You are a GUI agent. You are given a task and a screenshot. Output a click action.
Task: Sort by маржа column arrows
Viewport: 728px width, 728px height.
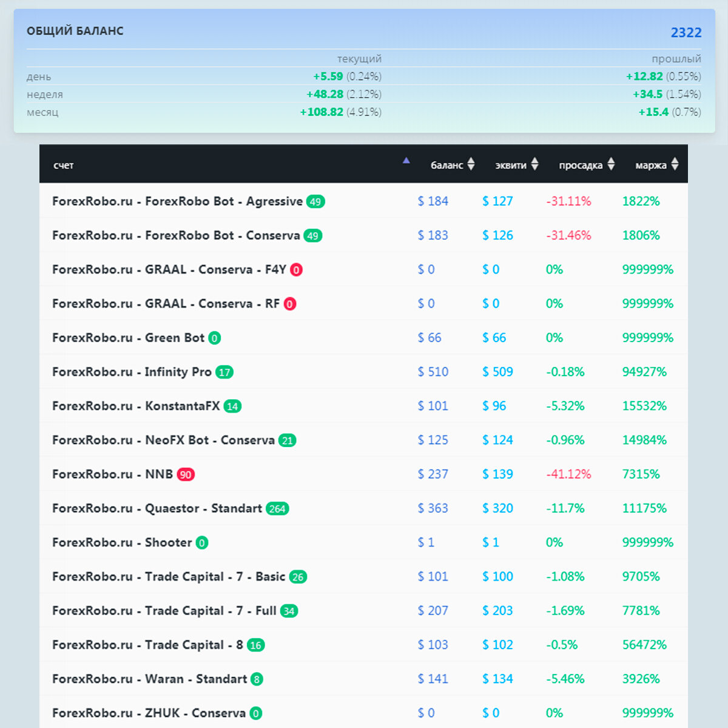coord(675,164)
